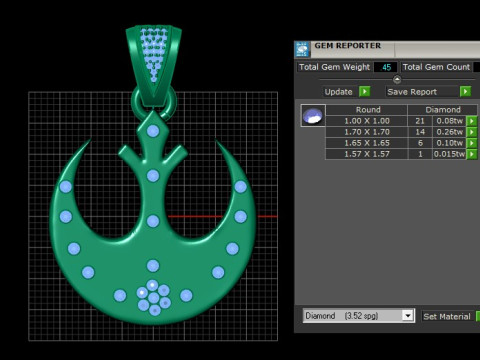This screenshot has height=360, width=480.
Task: Click the GEM REPORTER panel title
Action: (x=347, y=46)
